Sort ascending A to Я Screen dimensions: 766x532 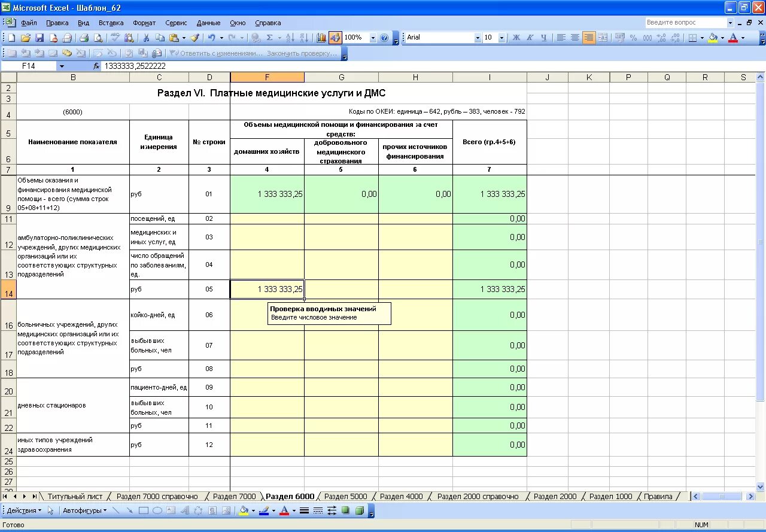tap(290, 38)
